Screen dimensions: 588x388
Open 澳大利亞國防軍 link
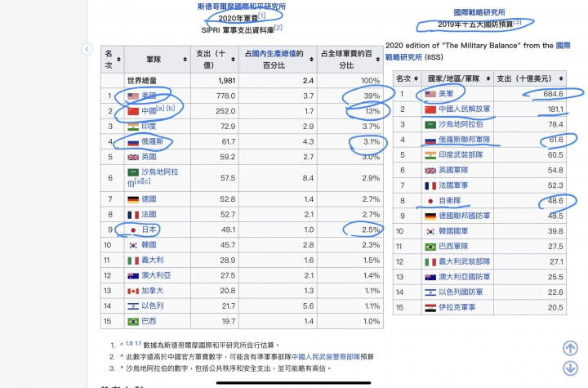(464, 277)
